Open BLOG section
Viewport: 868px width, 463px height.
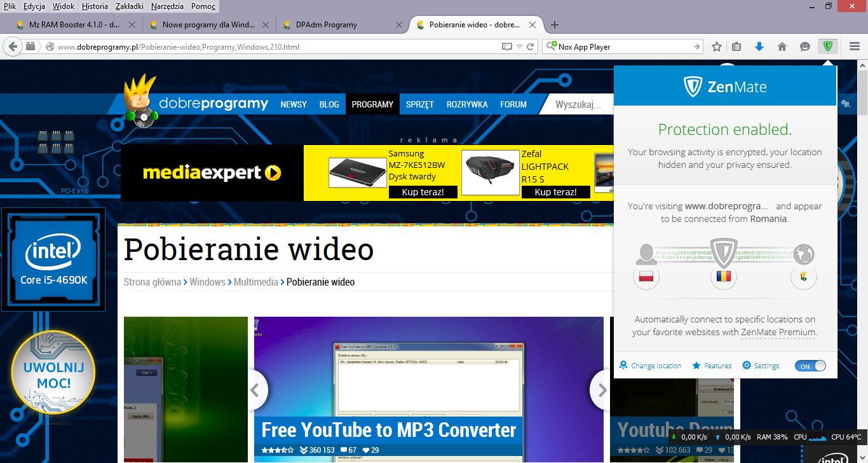pos(329,104)
